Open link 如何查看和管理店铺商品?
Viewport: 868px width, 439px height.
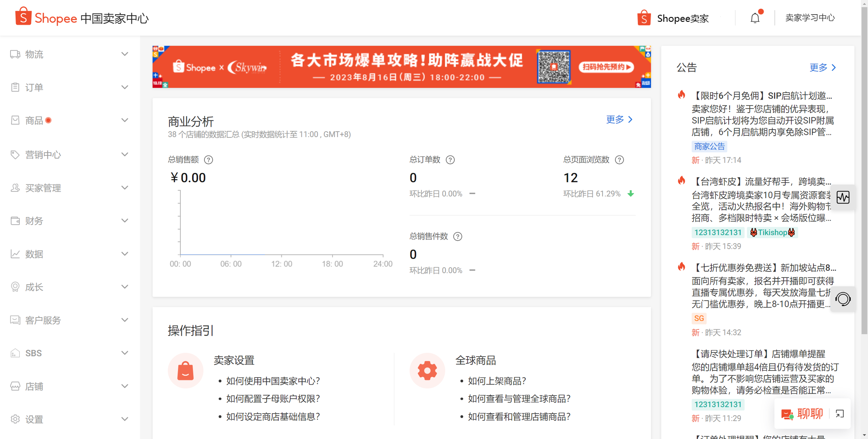click(519, 417)
